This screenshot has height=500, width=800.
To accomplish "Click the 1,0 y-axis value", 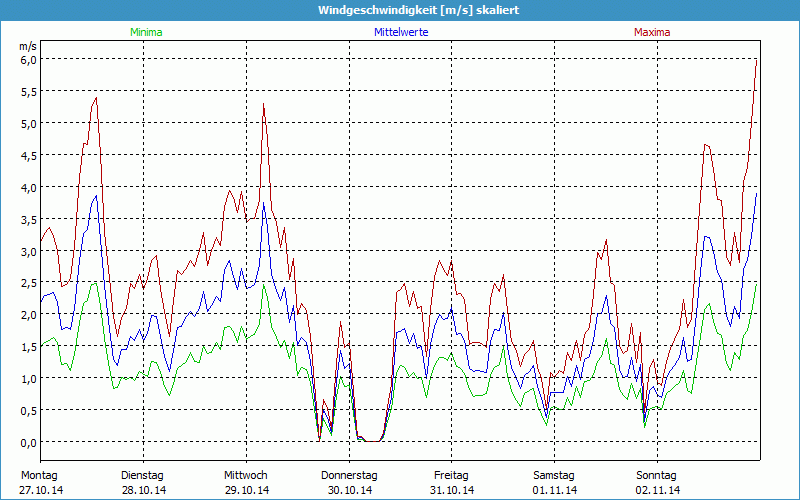I will [x=29, y=379].
